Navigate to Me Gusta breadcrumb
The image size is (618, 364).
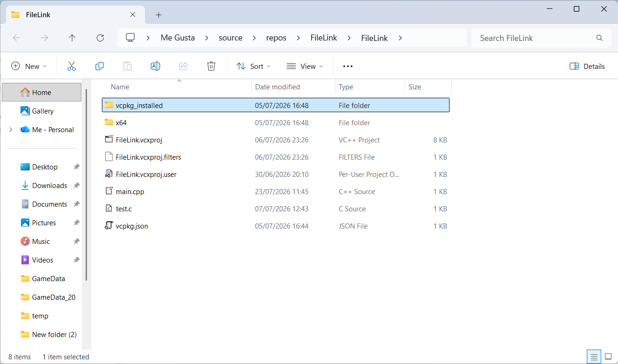pyautogui.click(x=178, y=38)
